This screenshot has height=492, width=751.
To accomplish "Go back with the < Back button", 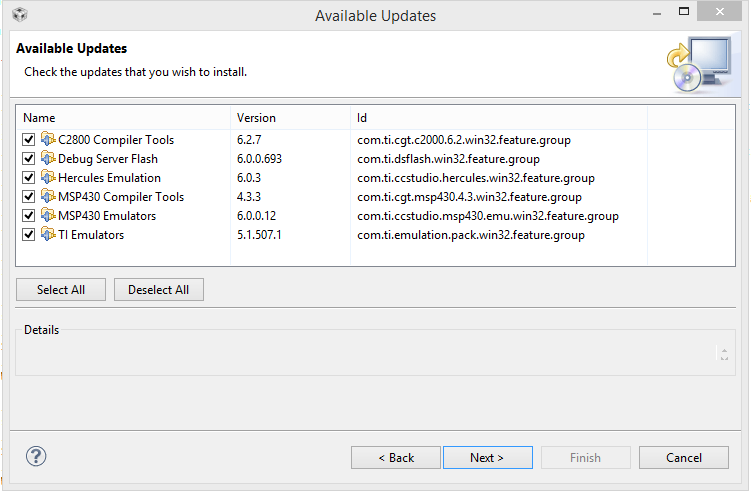I will [396, 458].
